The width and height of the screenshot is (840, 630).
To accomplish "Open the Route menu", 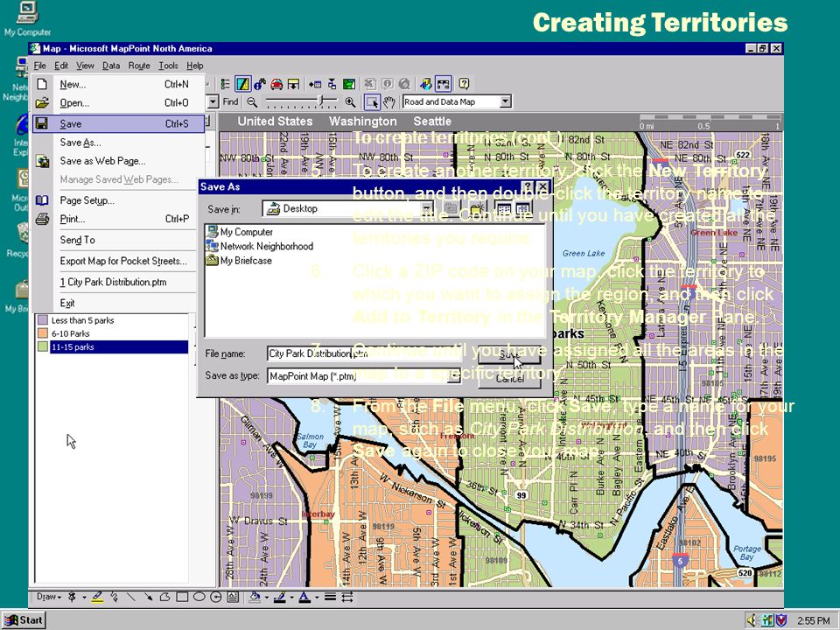I will pyautogui.click(x=139, y=66).
